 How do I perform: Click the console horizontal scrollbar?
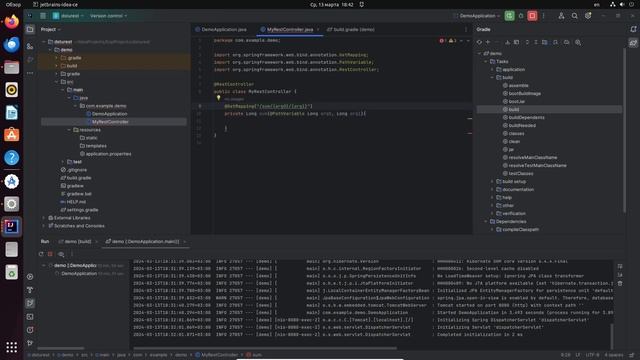tap(265, 348)
